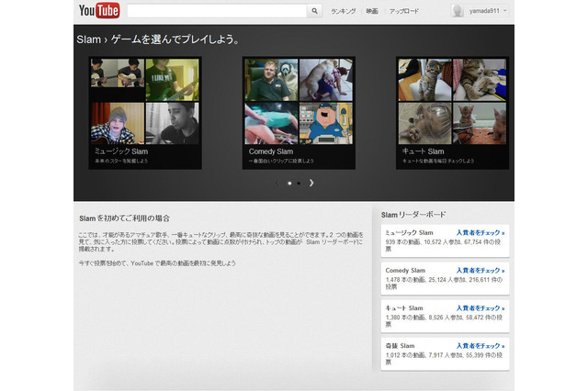Click the 1,478 本の動画 stats line

pos(444,283)
